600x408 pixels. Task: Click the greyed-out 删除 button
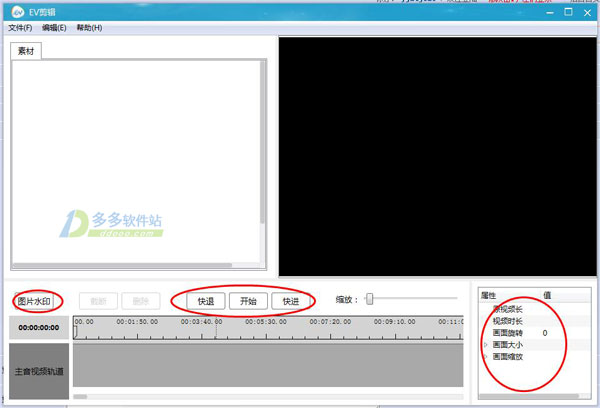141,301
